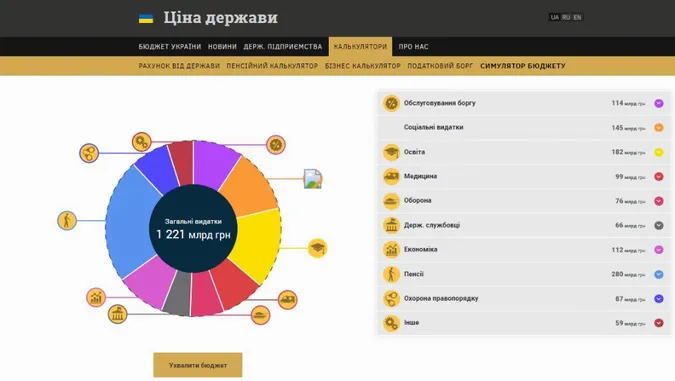Screen dimensions: 675x381
Task: Click the Охорона правопорядку label
Action: (x=441, y=298)
